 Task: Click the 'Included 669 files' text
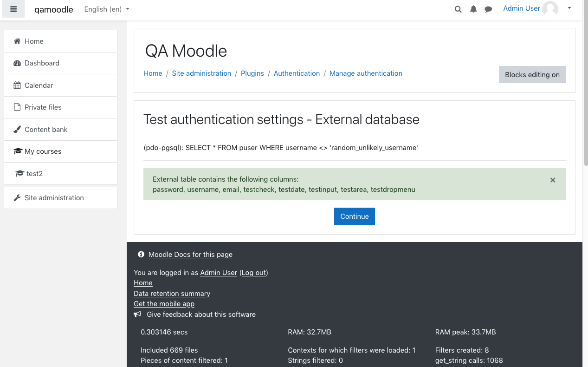[169, 350]
